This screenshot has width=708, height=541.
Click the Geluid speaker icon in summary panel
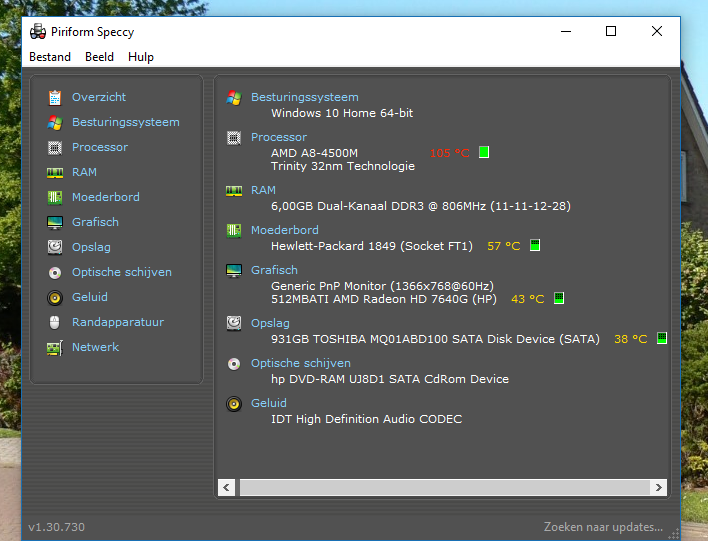pyautogui.click(x=234, y=404)
